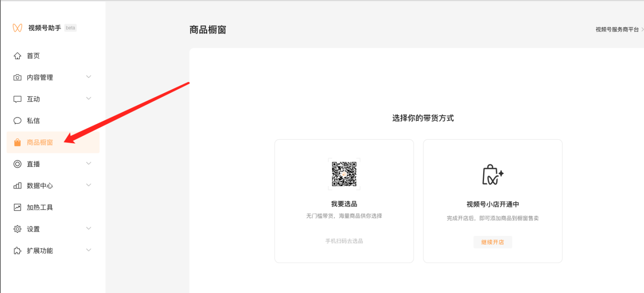Image resolution: width=644 pixels, height=293 pixels.
Task: Open the 直播 menu label
Action: (33, 164)
